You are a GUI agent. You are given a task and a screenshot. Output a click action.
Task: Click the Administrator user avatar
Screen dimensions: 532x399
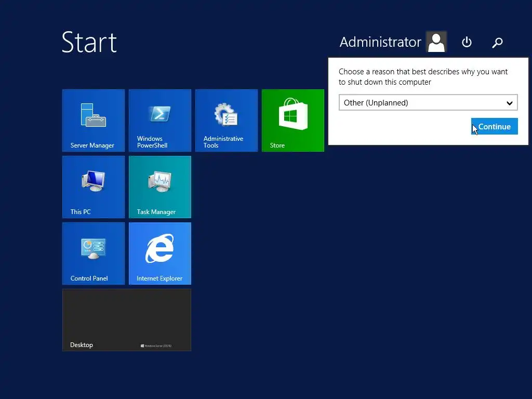436,42
